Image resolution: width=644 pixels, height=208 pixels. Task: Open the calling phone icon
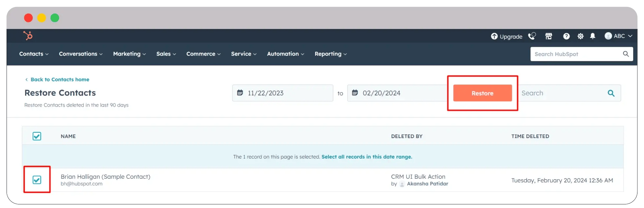pos(532,36)
